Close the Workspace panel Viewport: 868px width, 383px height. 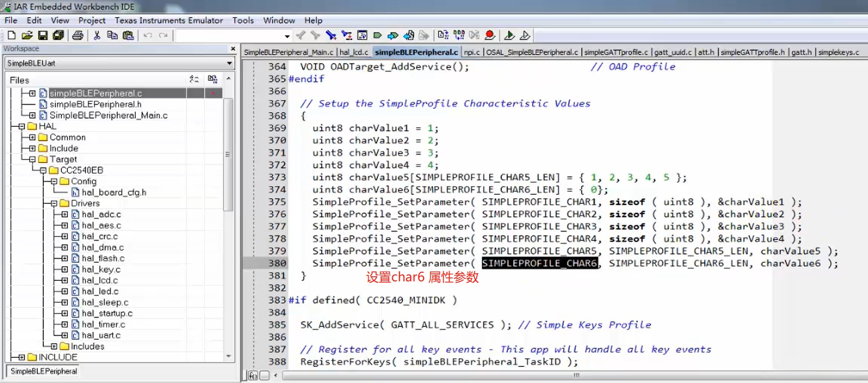tap(233, 49)
